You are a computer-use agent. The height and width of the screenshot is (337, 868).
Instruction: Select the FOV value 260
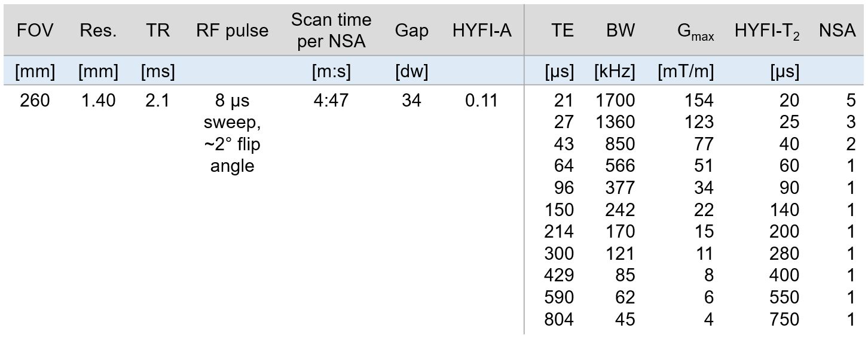click(x=35, y=101)
